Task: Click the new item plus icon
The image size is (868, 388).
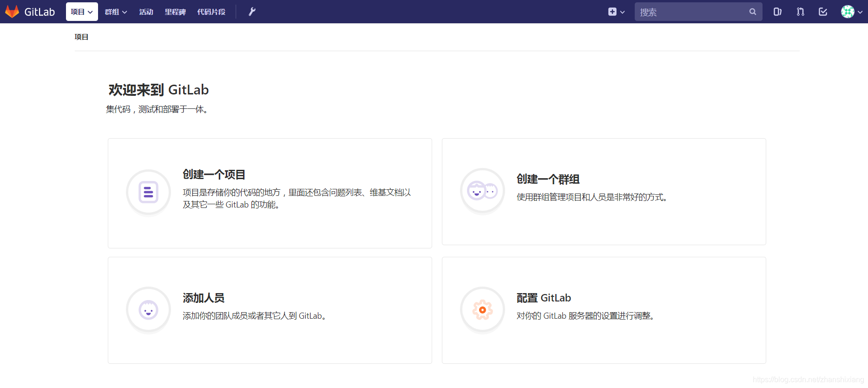Action: (x=612, y=12)
